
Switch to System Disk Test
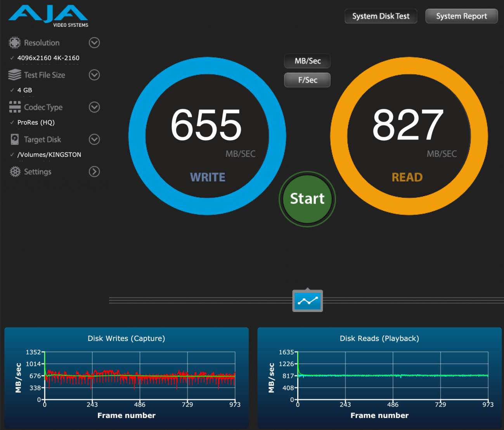[x=381, y=16]
